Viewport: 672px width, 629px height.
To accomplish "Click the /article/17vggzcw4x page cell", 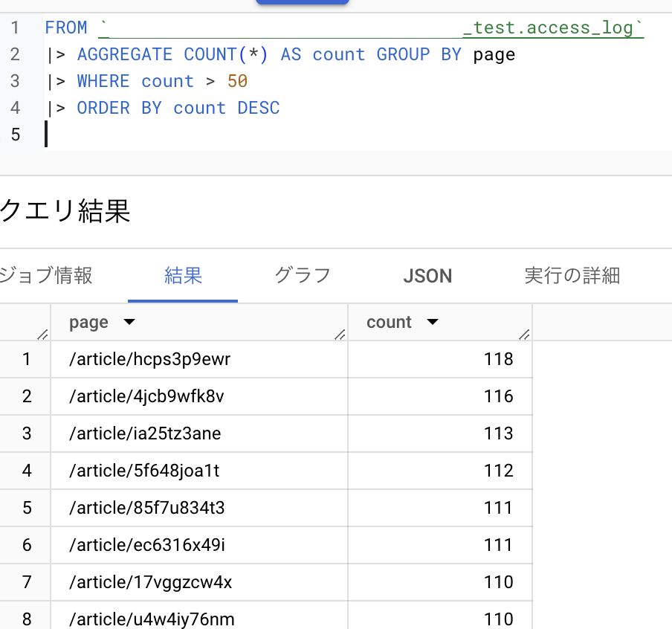I will (150, 582).
